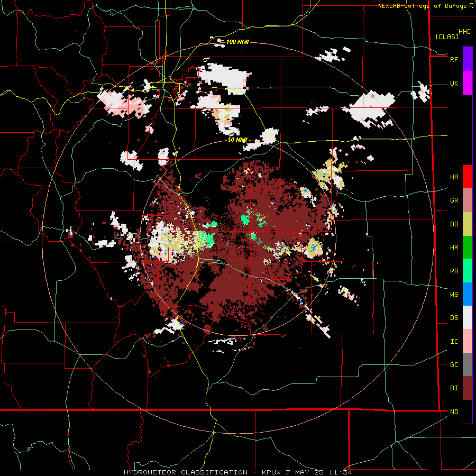Click the WS legend label
The image size is (476, 476).
[454, 295]
